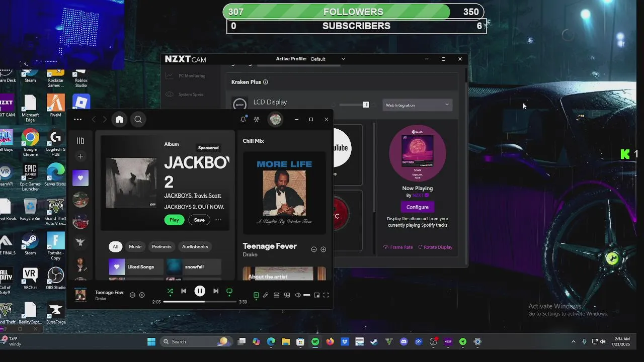
Task: Open Roblox Studio desktop shortcut
Action: tap(81, 76)
